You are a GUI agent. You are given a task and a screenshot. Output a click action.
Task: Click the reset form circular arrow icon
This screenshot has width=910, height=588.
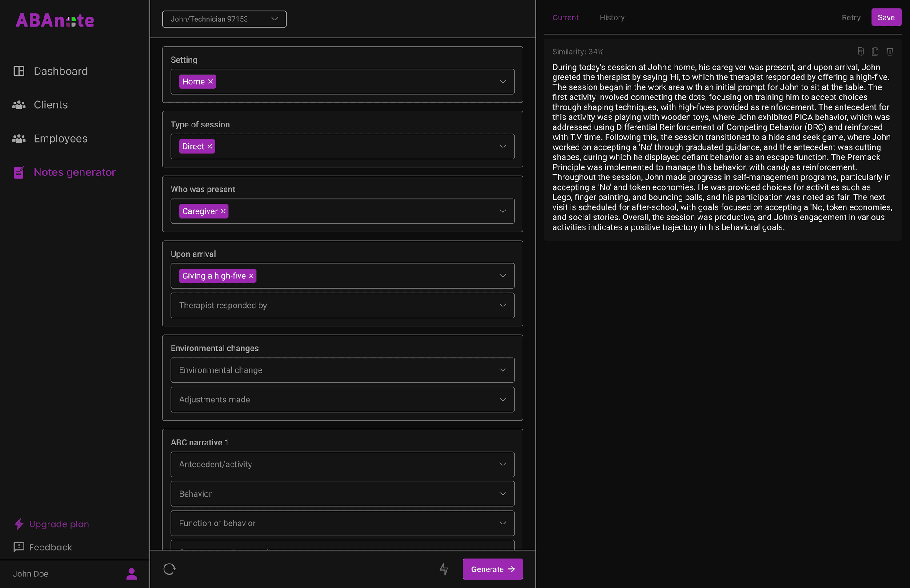point(169,569)
